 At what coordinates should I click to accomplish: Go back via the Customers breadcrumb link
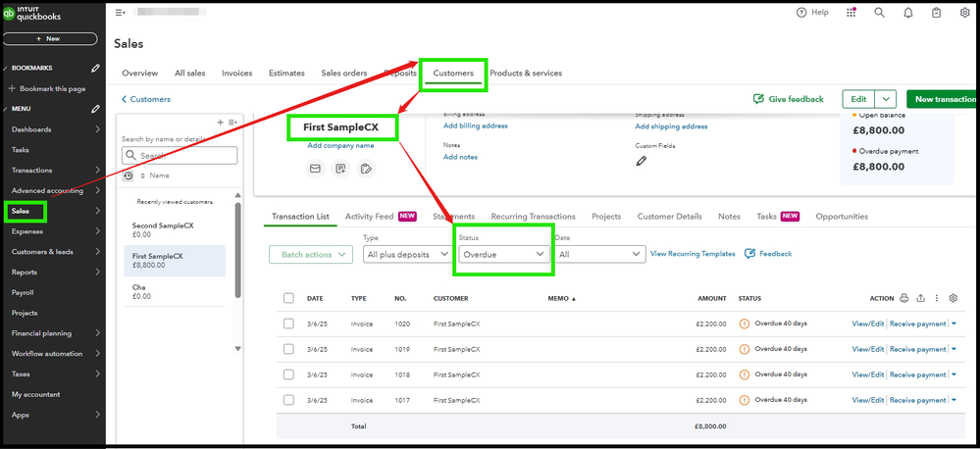point(145,99)
